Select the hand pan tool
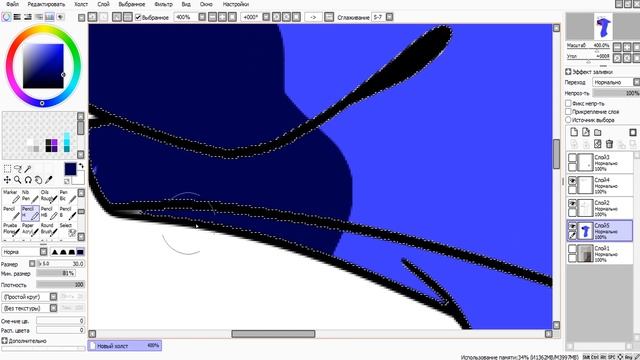 [38, 180]
